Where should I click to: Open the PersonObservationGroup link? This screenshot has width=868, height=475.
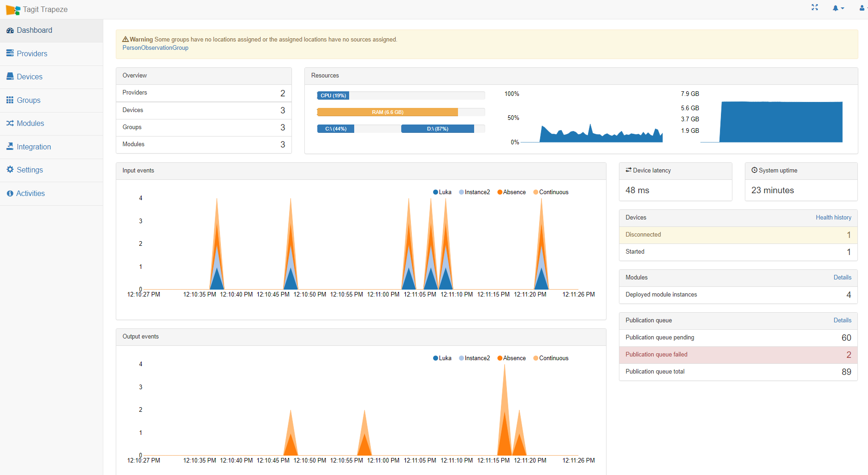[x=155, y=48]
